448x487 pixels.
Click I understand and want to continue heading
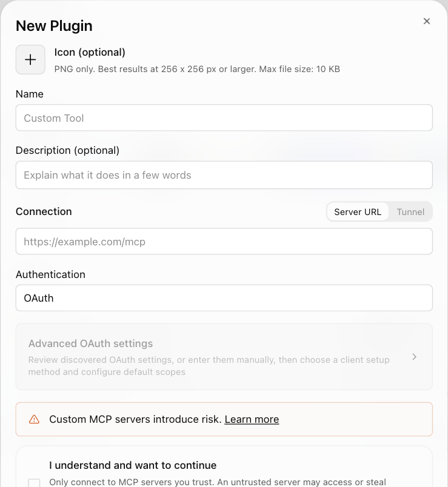133,465
